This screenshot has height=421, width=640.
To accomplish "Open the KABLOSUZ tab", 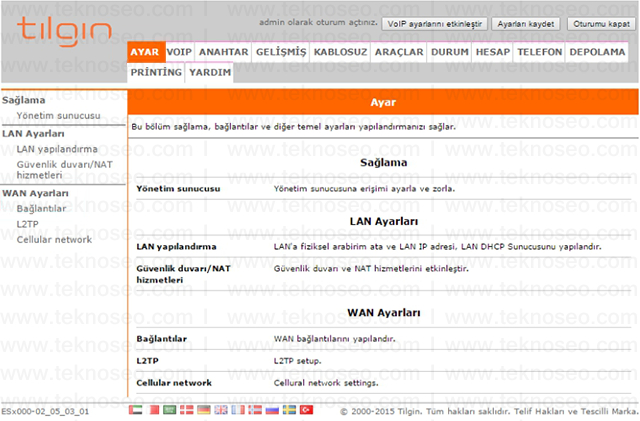I will 340,52.
